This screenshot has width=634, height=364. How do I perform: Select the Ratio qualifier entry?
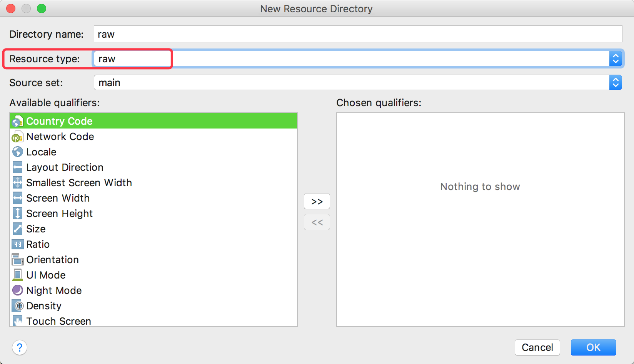pyautogui.click(x=38, y=244)
